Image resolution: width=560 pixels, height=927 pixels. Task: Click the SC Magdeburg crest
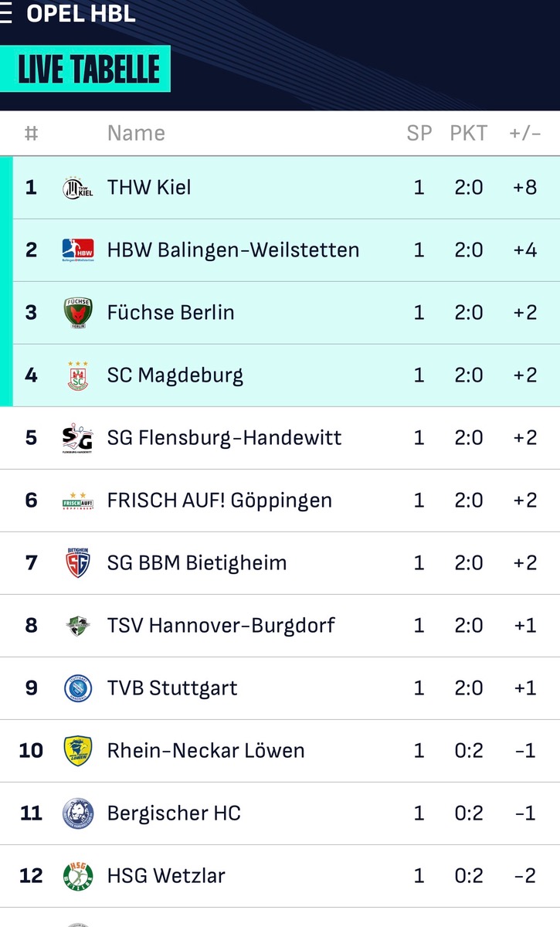[77, 375]
